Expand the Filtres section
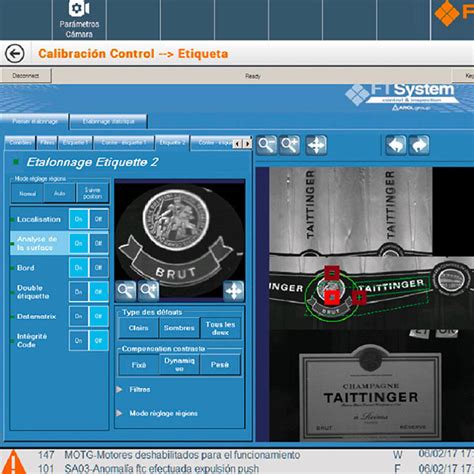Image resolution: width=474 pixels, height=474 pixels. pyautogui.click(x=134, y=389)
